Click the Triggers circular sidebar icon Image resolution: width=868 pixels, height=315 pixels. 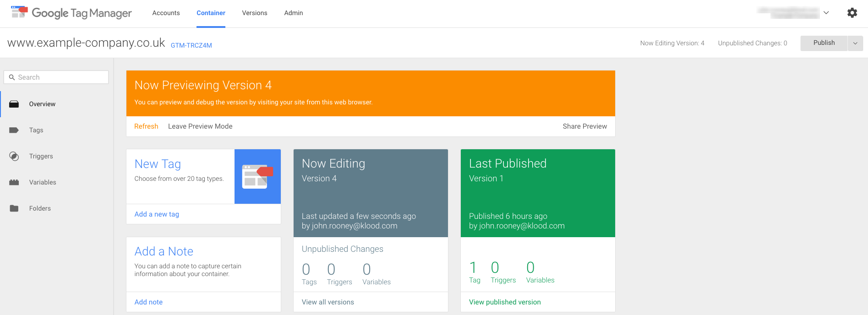click(x=14, y=156)
